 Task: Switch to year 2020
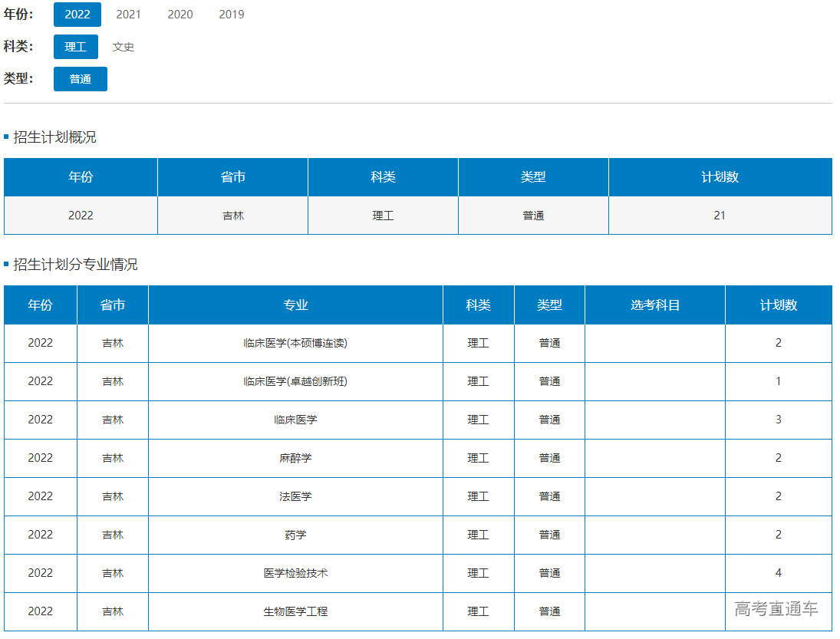click(x=180, y=15)
